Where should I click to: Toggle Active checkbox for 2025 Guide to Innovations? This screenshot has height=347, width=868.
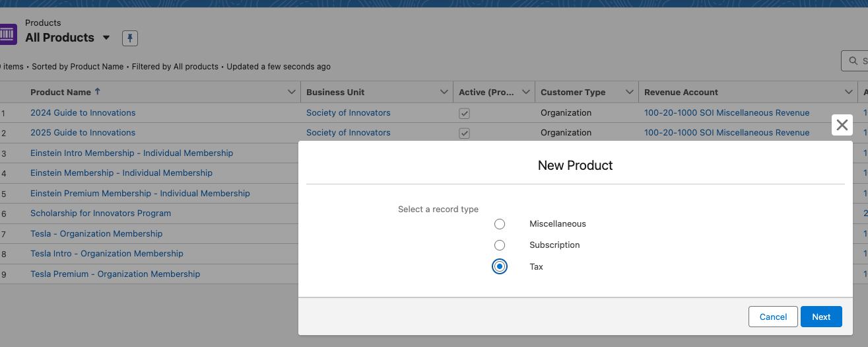coord(465,133)
